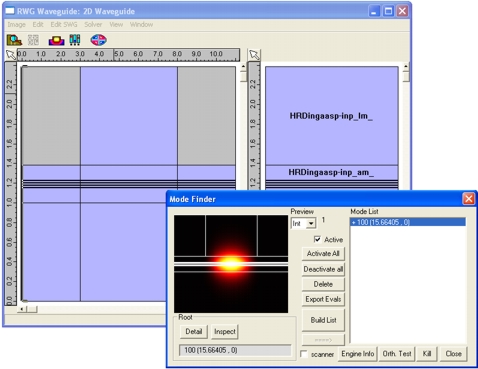Click the Inspect button
The width and height of the screenshot is (478, 369).
225,331
